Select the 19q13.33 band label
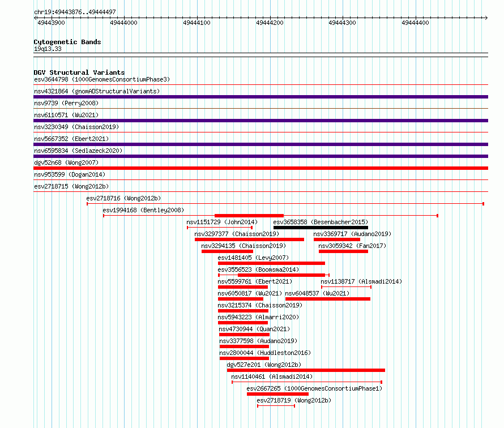Image resolution: width=504 pixels, height=428 pixels. (x=48, y=49)
